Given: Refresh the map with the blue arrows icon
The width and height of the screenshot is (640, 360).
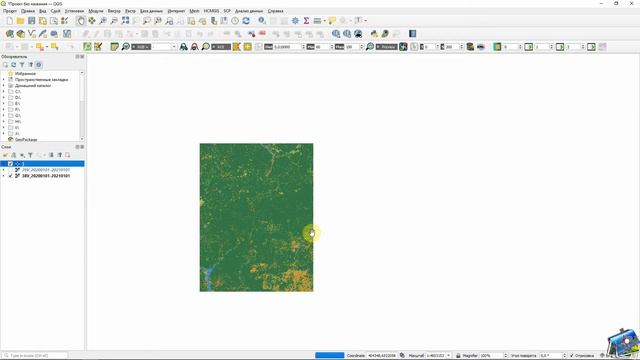Looking at the screenshot, I should [x=246, y=21].
